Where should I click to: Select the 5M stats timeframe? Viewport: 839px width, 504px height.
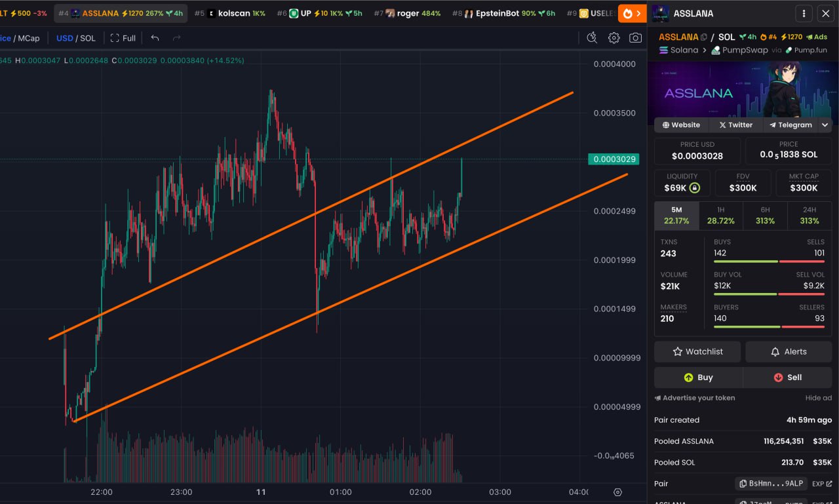tap(676, 216)
